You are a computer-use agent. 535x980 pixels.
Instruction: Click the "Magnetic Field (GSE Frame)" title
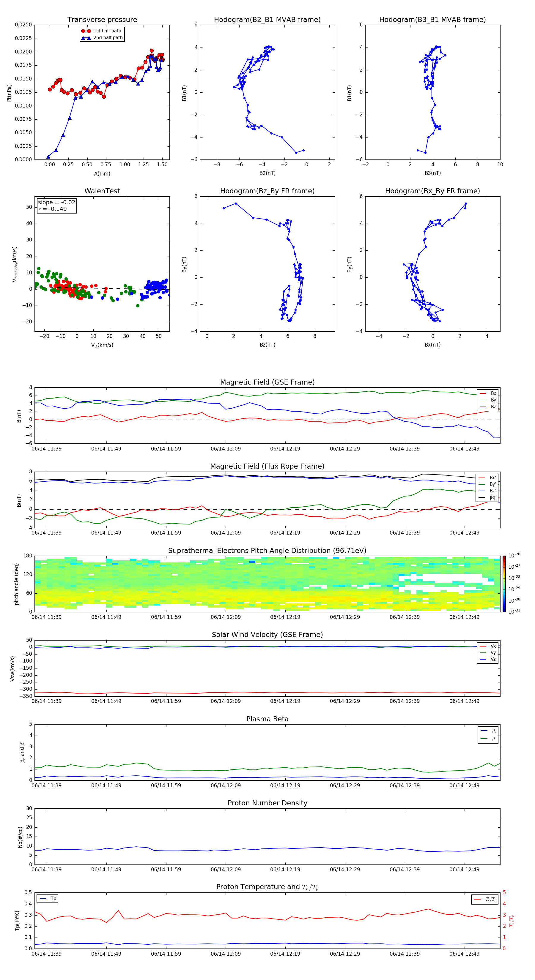point(267,382)
